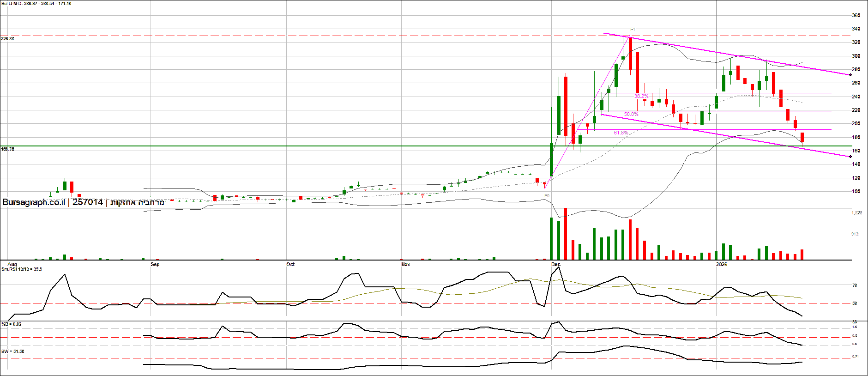Click the 360 price axis label
The height and width of the screenshot is (376, 868).
click(856, 15)
